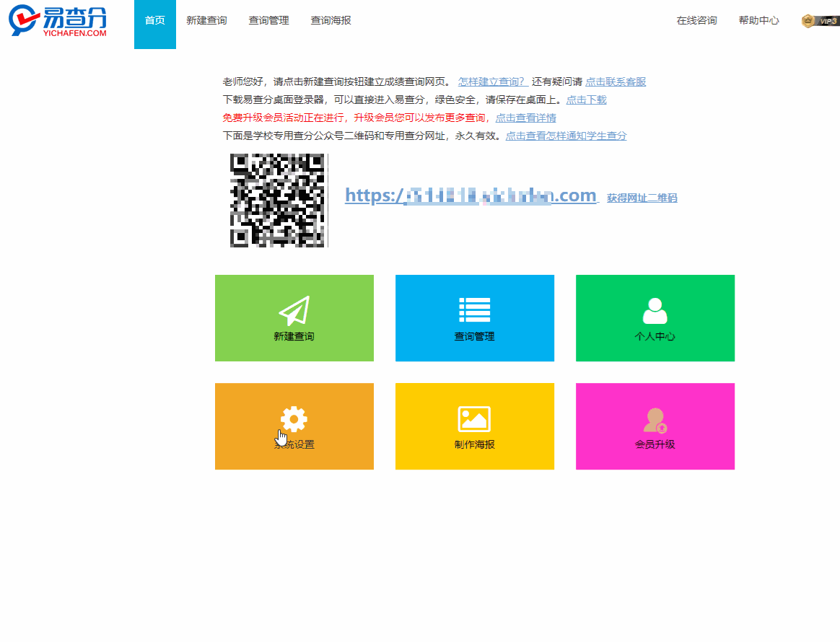
Task: Open 查询海报 in the top navigation
Action: [331, 20]
